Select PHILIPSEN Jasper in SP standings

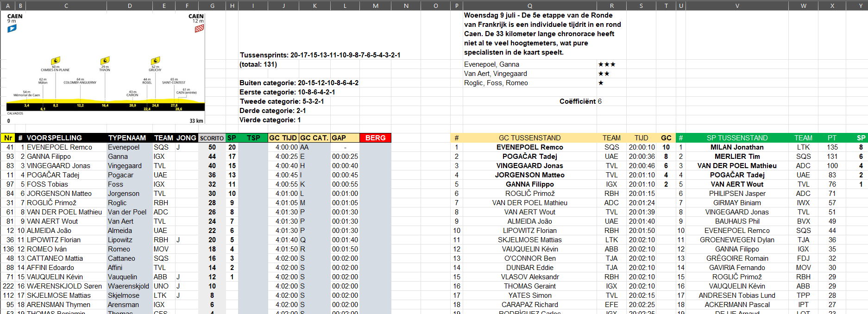tap(737, 194)
